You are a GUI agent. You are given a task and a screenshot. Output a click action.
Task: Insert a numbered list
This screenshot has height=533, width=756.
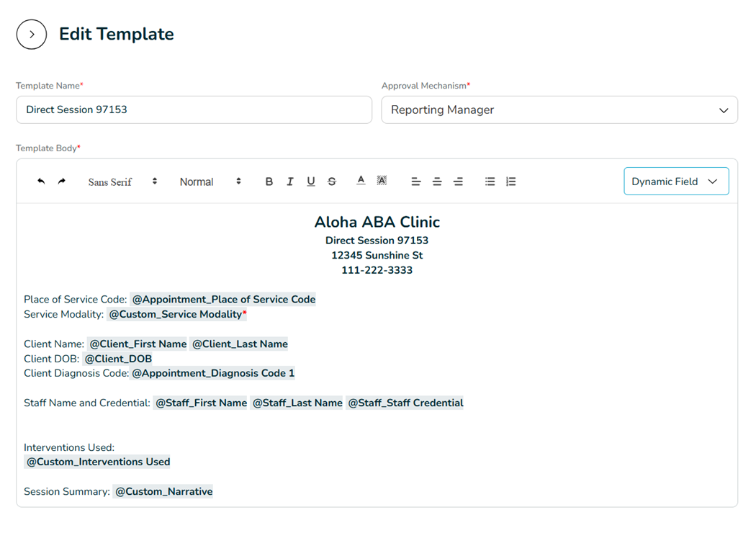tap(511, 182)
